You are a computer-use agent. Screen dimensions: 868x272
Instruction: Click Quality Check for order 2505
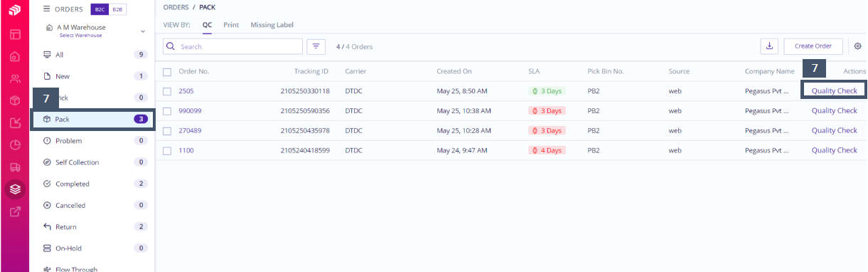click(x=835, y=91)
